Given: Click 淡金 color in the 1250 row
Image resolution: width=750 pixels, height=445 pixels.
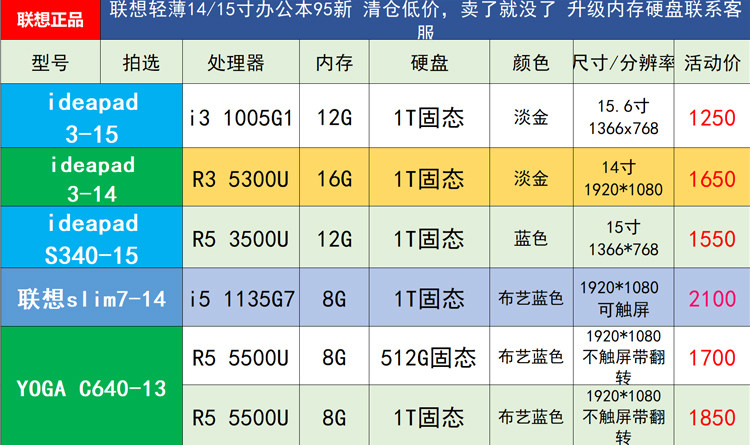Looking at the screenshot, I should (x=531, y=116).
